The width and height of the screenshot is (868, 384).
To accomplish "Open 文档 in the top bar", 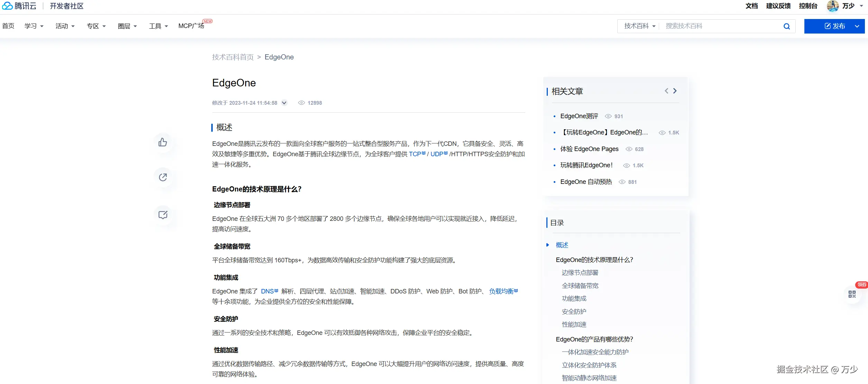I will pos(751,6).
